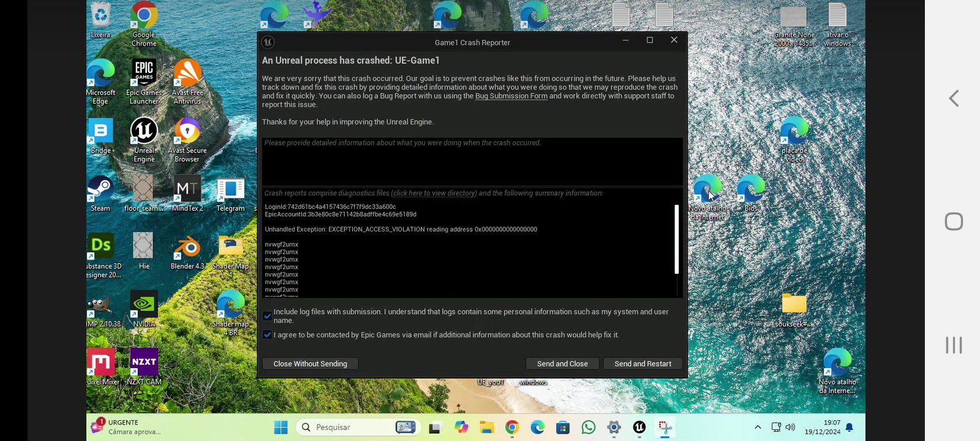The image size is (980, 441).
Task: Open Task View on the taskbar
Action: pyautogui.click(x=435, y=428)
